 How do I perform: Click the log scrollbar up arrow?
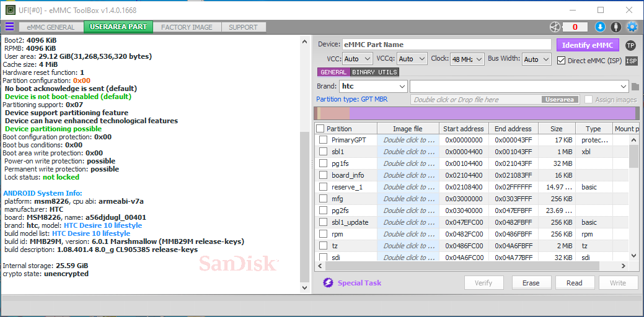pyautogui.click(x=304, y=41)
